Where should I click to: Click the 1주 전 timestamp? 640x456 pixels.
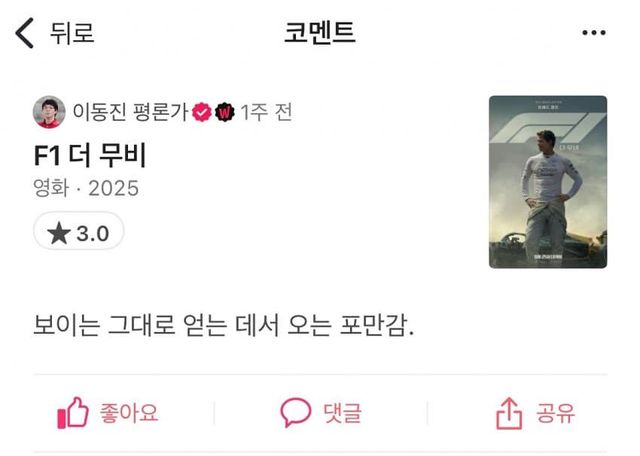tap(266, 112)
